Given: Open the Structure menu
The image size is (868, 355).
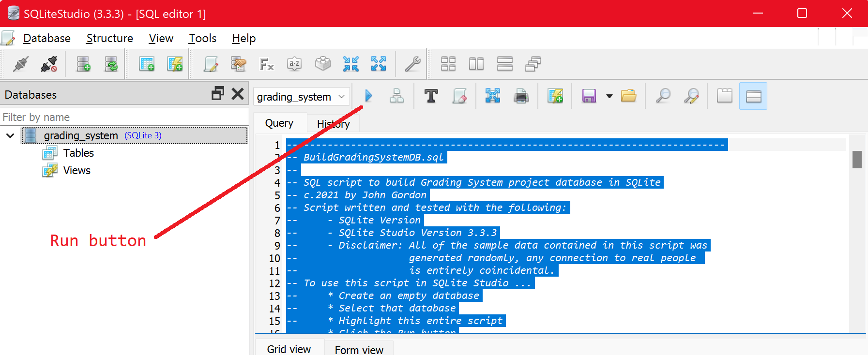Looking at the screenshot, I should [x=109, y=38].
